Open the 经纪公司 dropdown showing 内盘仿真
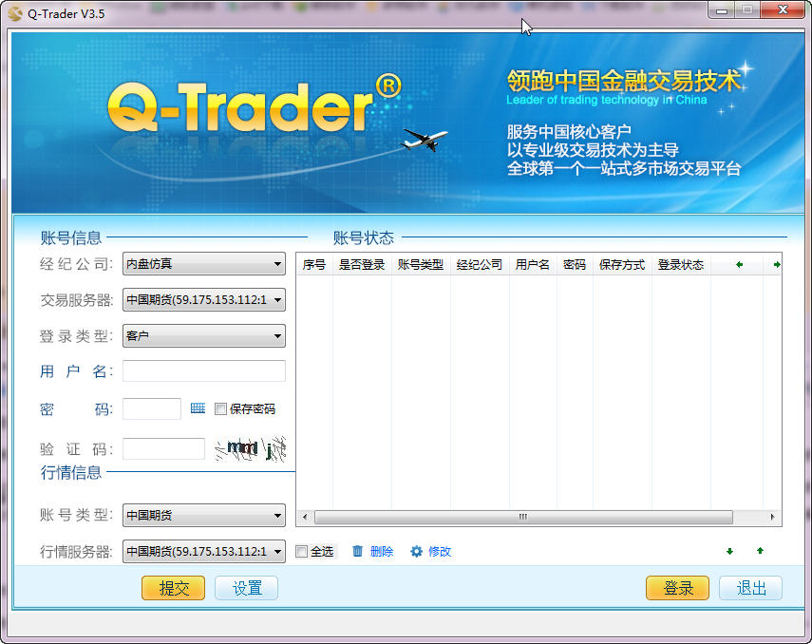The image size is (812, 644). point(204,264)
